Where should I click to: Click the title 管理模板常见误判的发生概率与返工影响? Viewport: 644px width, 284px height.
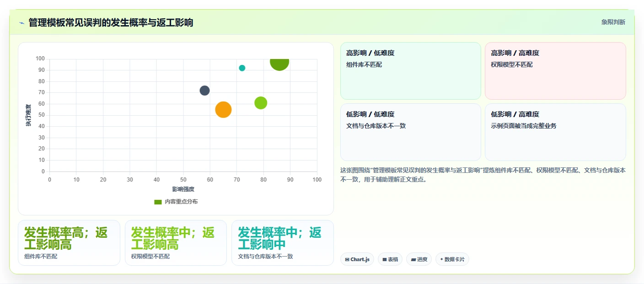pos(111,22)
